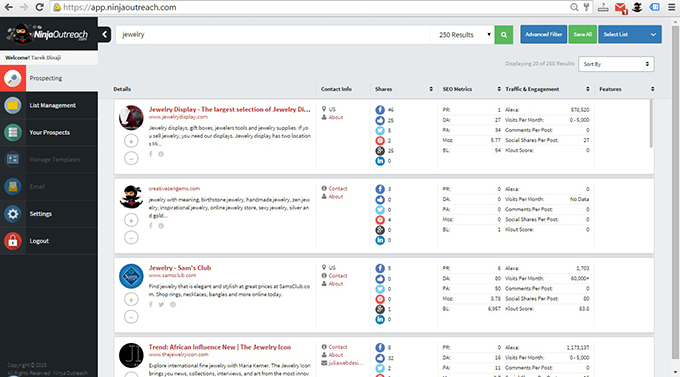Click the Twitter share icon for Jewelry Display
Image resolution: width=680 pixels, height=377 pixels.
coord(380,131)
